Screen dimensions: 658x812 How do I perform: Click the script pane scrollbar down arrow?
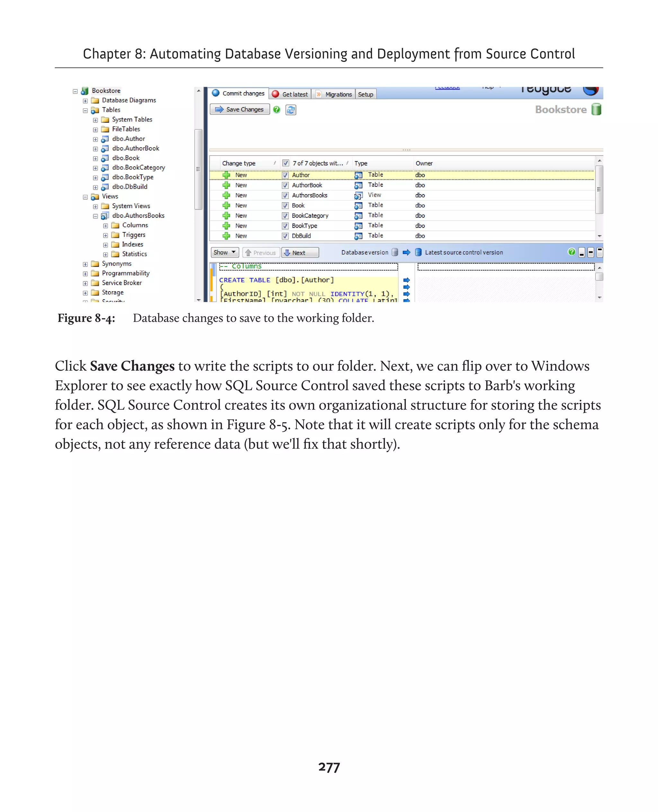point(600,298)
